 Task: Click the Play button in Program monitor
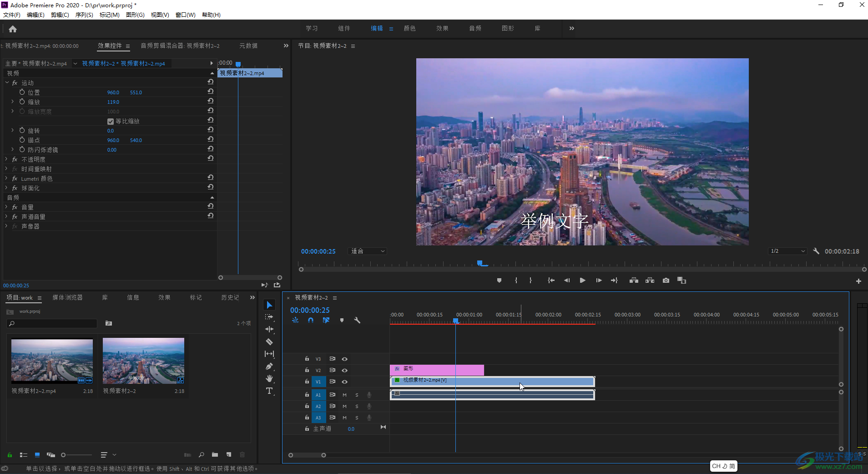click(582, 280)
